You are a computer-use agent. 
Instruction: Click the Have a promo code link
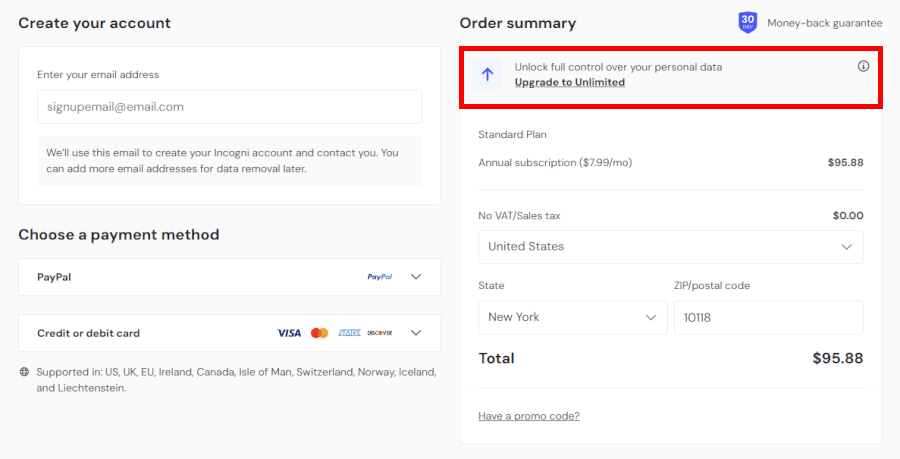pyautogui.click(x=529, y=416)
